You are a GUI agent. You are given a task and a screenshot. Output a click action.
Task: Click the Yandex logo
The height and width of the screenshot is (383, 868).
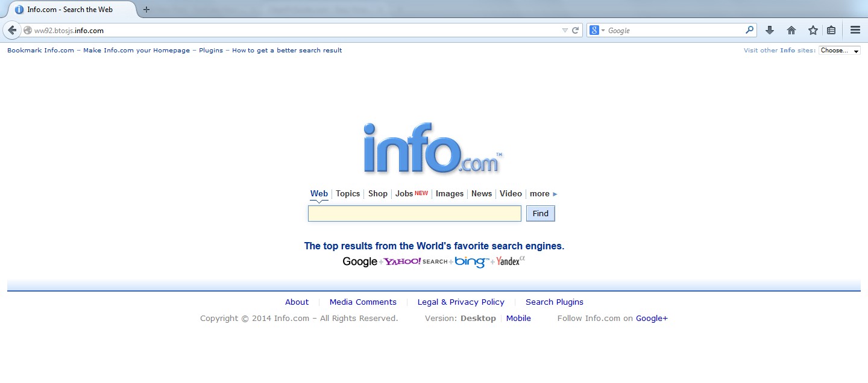[511, 261]
